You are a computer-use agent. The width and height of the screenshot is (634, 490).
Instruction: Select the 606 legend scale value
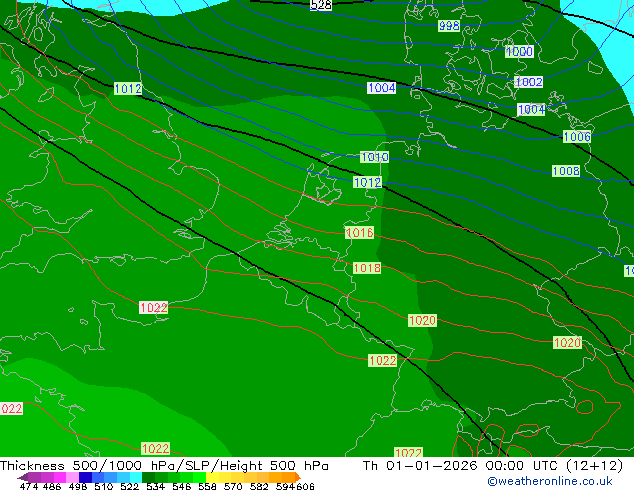pos(305,486)
